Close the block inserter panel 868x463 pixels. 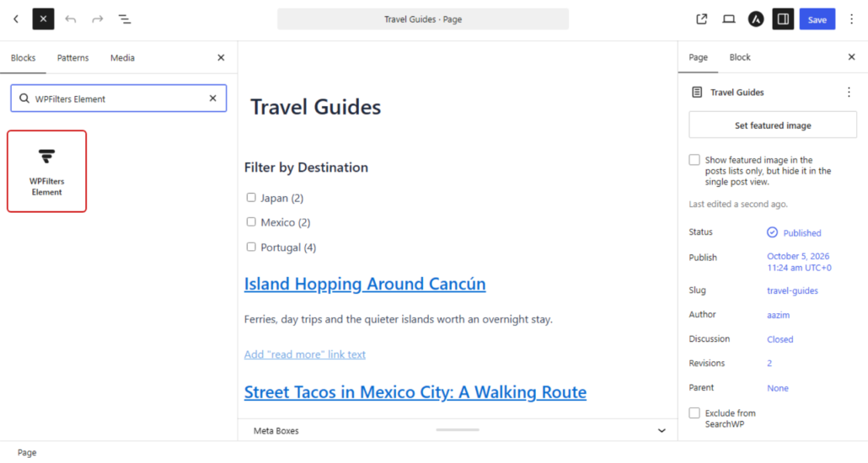pos(221,57)
